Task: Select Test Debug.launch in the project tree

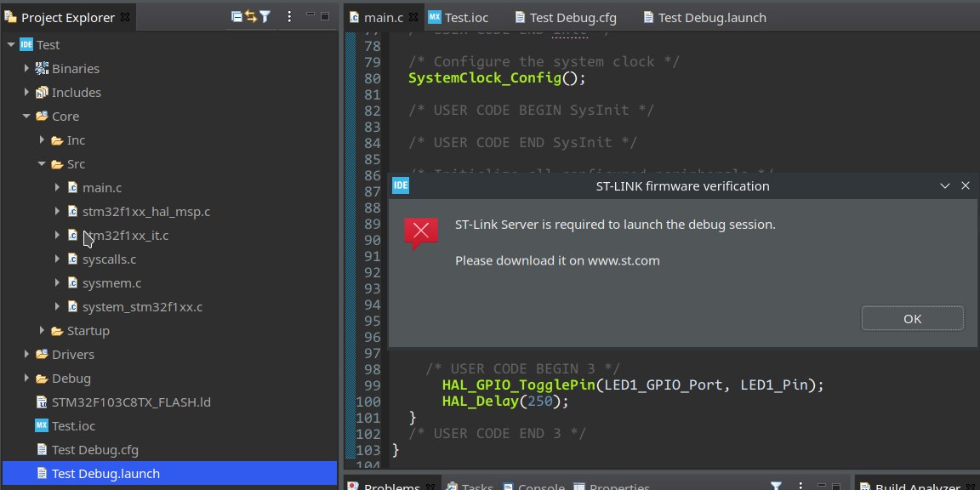Action: point(105,474)
